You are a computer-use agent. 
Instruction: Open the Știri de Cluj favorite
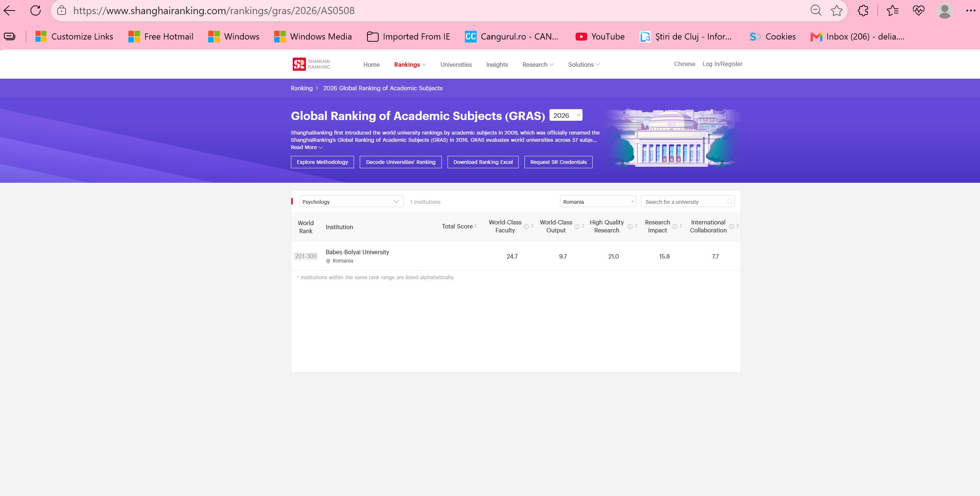[685, 37]
